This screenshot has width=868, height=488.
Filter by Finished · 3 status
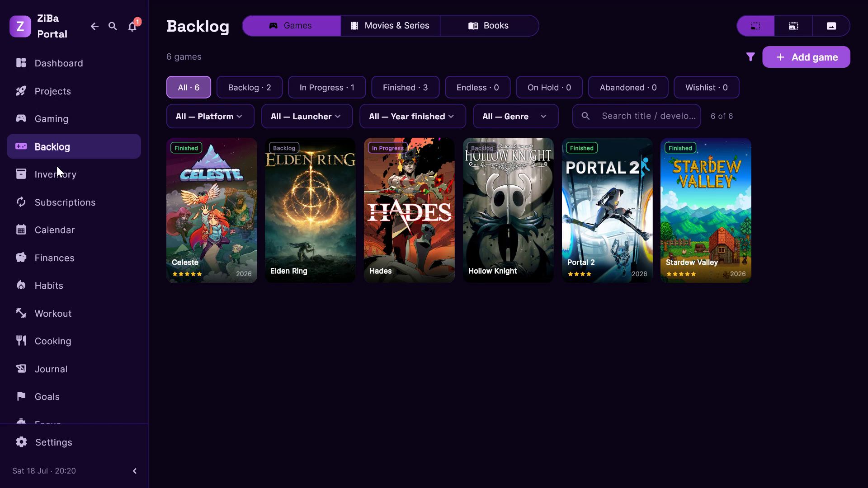tap(405, 87)
